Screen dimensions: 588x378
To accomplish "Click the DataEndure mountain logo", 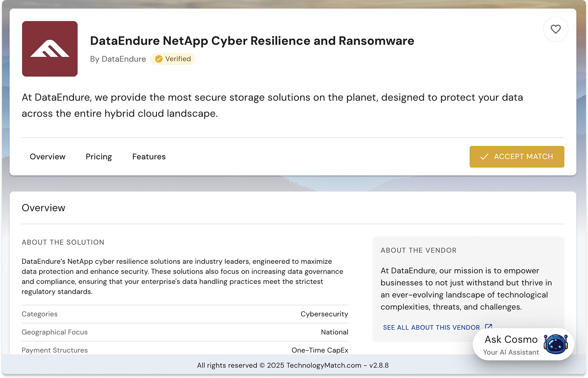I will [x=50, y=49].
